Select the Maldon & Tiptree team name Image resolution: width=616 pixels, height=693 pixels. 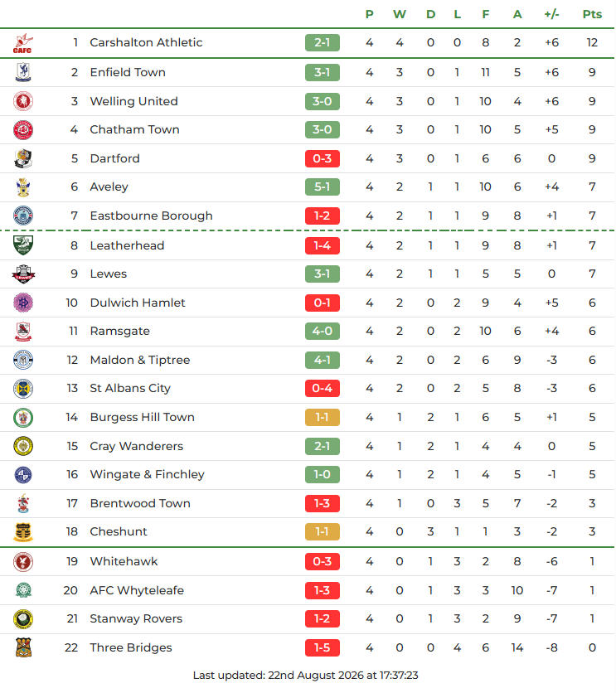pos(140,360)
